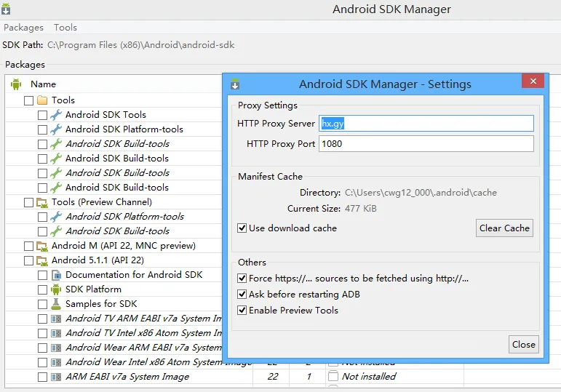This screenshot has height=392, width=561.
Task: Uncheck Force https sources fetched using http
Action: coord(242,279)
